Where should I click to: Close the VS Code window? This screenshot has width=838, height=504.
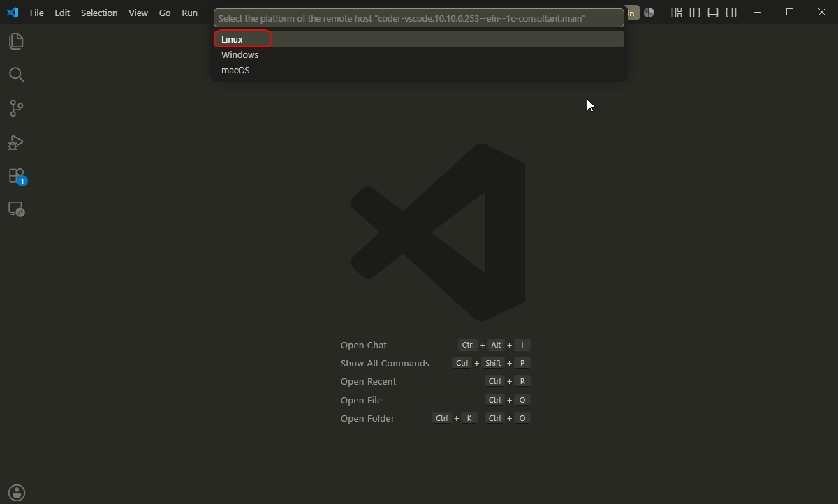[822, 13]
